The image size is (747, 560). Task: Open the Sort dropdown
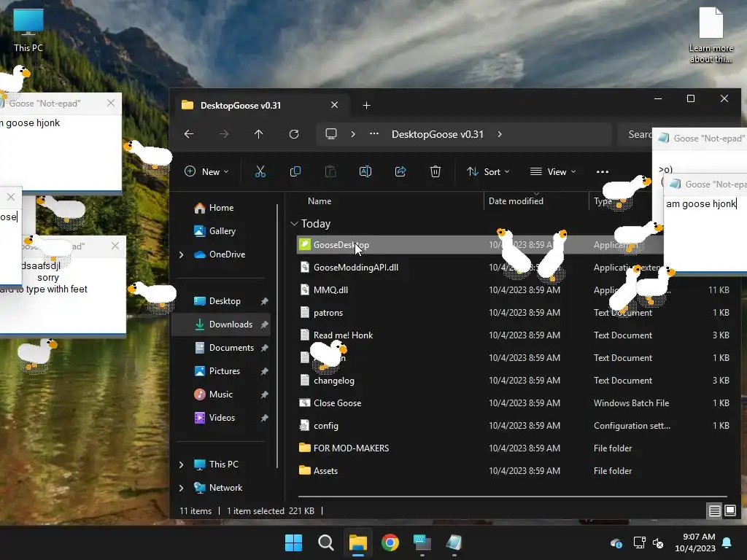point(488,172)
